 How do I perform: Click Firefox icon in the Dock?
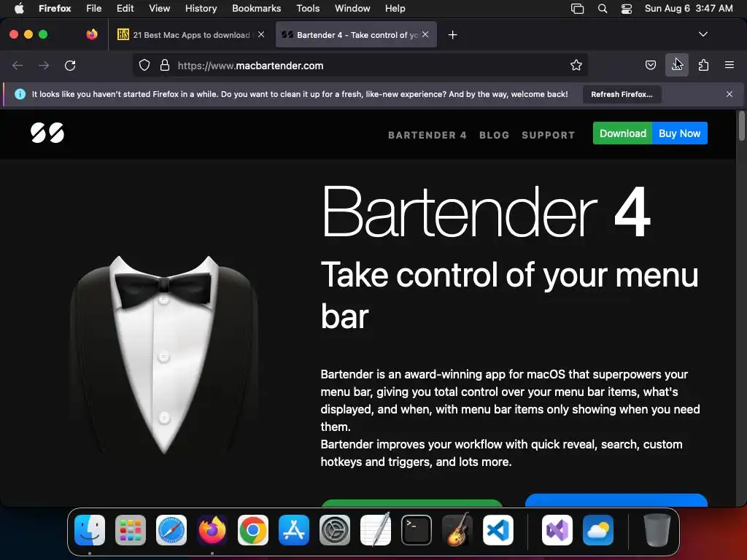point(212,530)
